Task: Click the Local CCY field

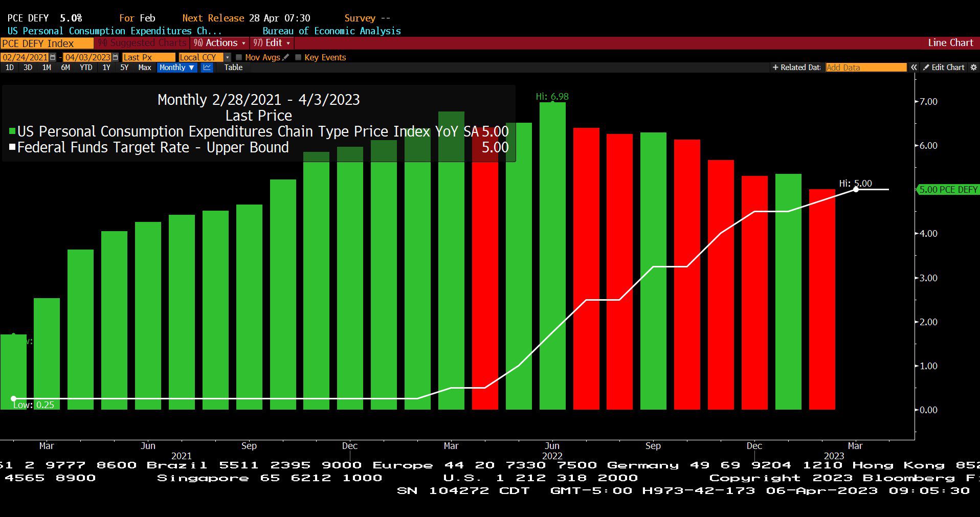Action: coord(202,57)
